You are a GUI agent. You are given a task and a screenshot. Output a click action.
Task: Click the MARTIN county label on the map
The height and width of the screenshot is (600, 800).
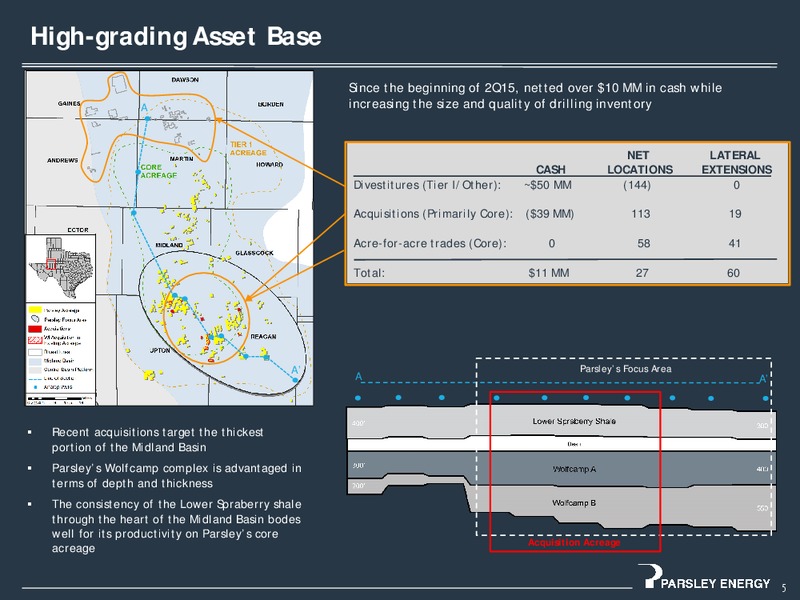181,159
